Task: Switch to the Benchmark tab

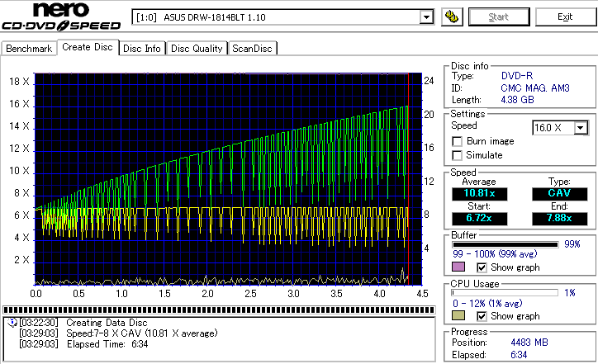Action: tap(29, 49)
